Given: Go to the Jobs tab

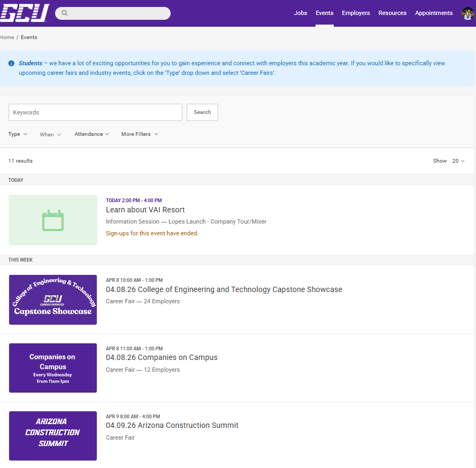Looking at the screenshot, I should 301,13.
